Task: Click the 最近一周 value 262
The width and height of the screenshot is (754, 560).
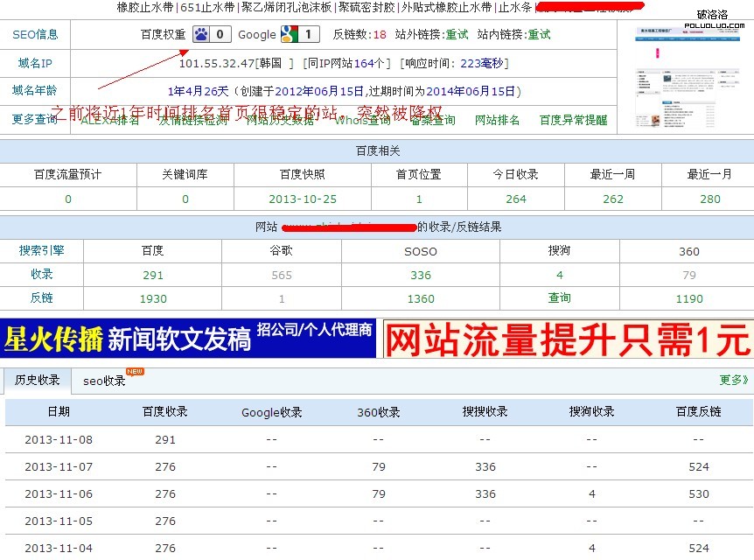Action: pos(613,199)
